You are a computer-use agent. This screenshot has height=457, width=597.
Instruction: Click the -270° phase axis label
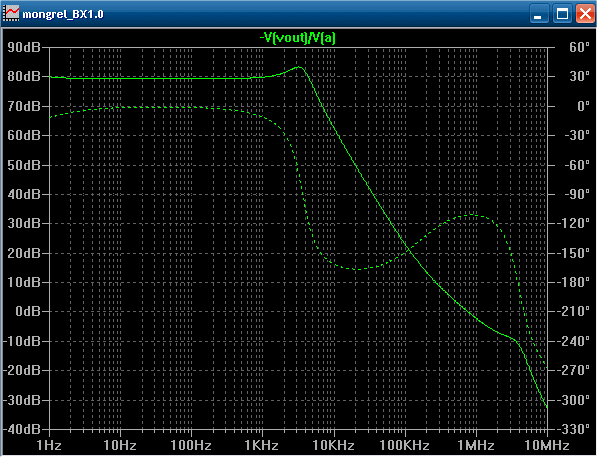click(574, 370)
